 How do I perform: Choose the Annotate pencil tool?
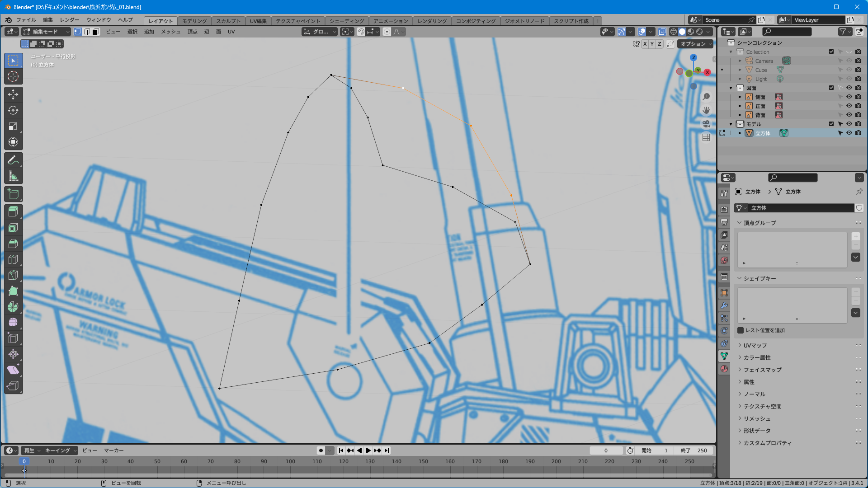point(13,160)
